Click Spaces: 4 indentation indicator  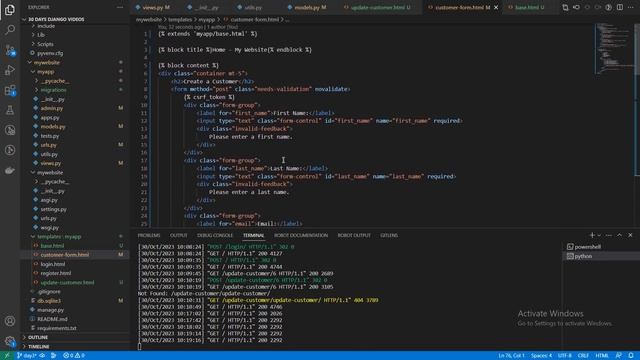point(541,356)
